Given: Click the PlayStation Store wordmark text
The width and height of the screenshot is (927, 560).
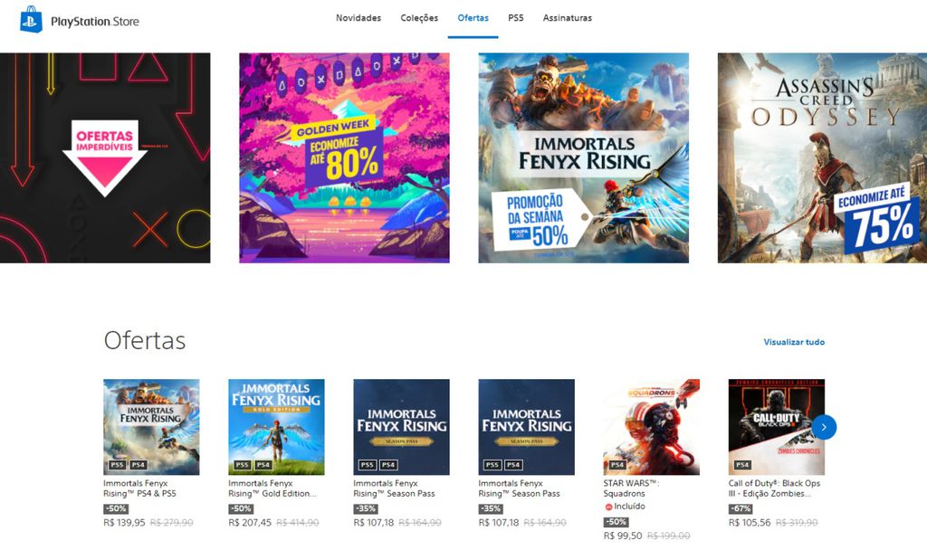Looking at the screenshot, I should pos(95,22).
